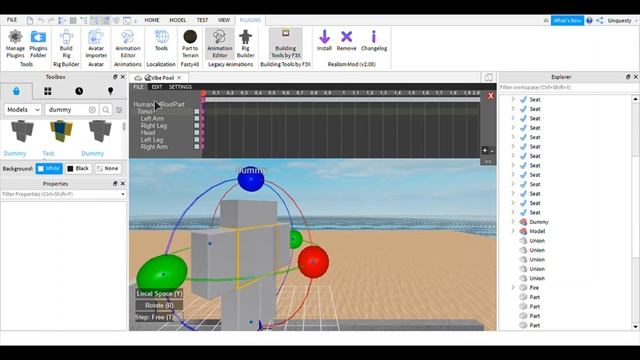Viewport: 640px width, 360px height.
Task: Open the Plugins Folder
Action: 38,44
